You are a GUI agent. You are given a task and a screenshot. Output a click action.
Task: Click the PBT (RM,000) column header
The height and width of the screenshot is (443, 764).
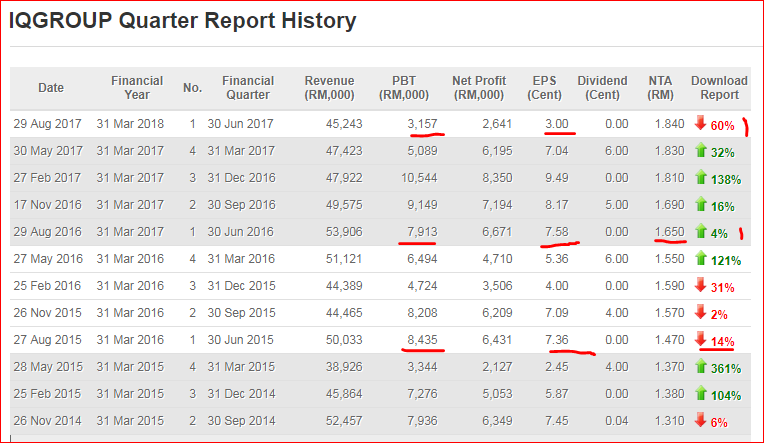point(404,88)
